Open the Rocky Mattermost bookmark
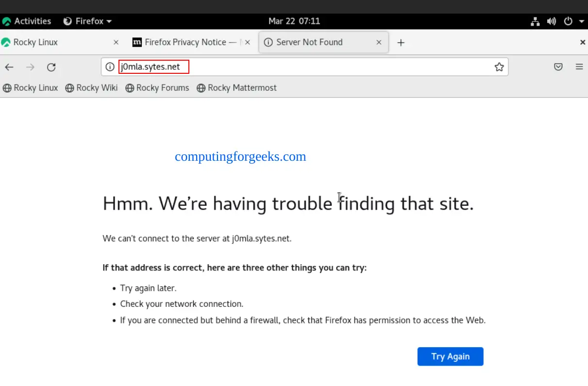Viewport: 588px width, 386px height. pyautogui.click(x=236, y=88)
